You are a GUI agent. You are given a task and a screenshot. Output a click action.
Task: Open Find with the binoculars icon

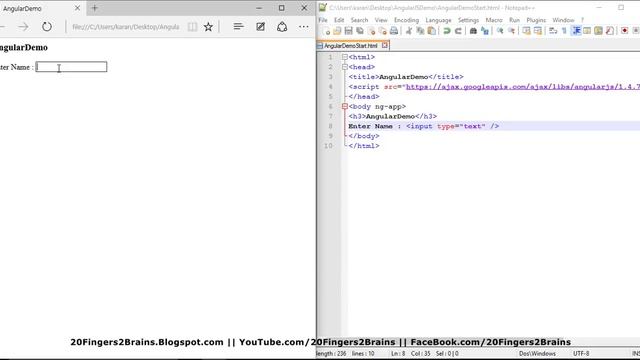473,31
